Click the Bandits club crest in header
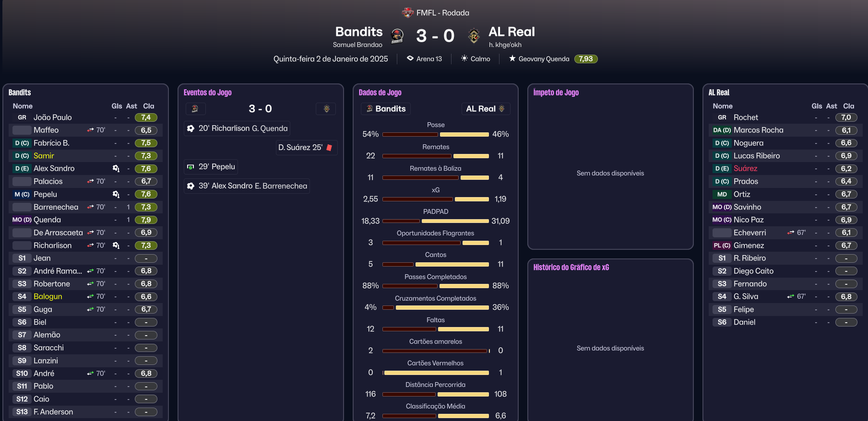The height and width of the screenshot is (421, 868). pos(397,35)
